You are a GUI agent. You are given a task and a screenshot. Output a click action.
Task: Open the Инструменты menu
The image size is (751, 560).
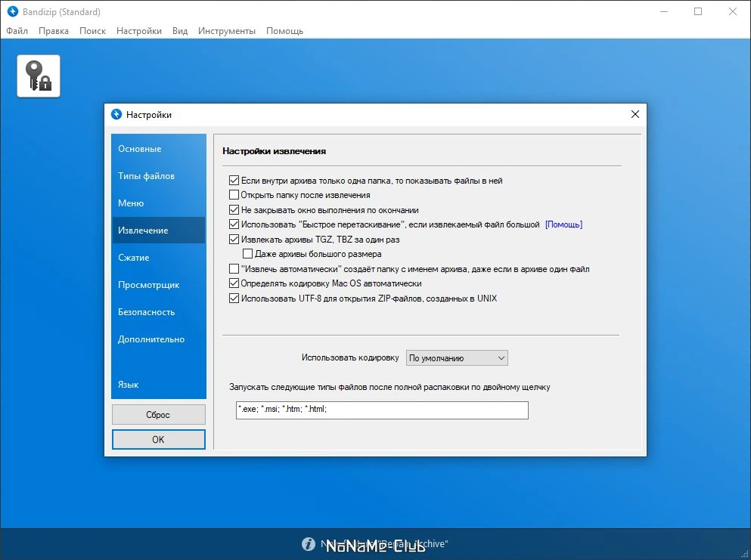[227, 31]
